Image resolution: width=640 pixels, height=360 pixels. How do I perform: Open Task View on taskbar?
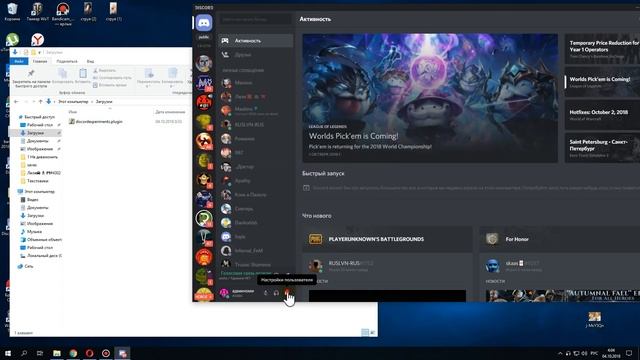tap(40, 353)
